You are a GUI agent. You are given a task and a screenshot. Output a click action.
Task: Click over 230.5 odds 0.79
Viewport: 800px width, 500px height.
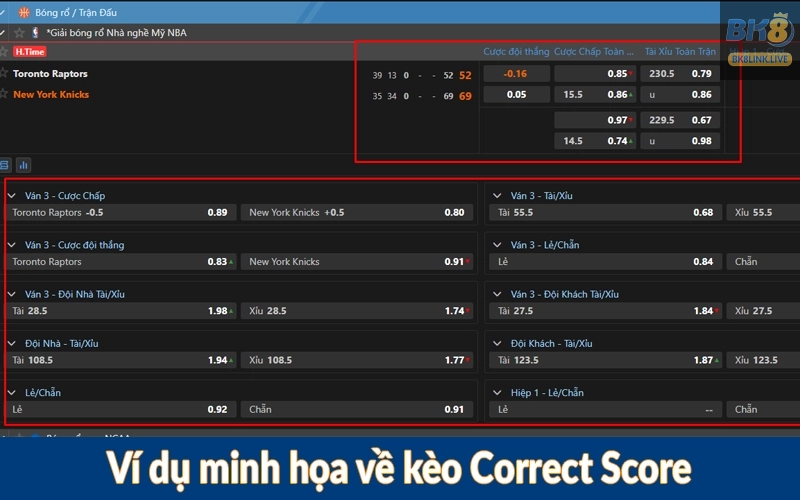click(680, 73)
